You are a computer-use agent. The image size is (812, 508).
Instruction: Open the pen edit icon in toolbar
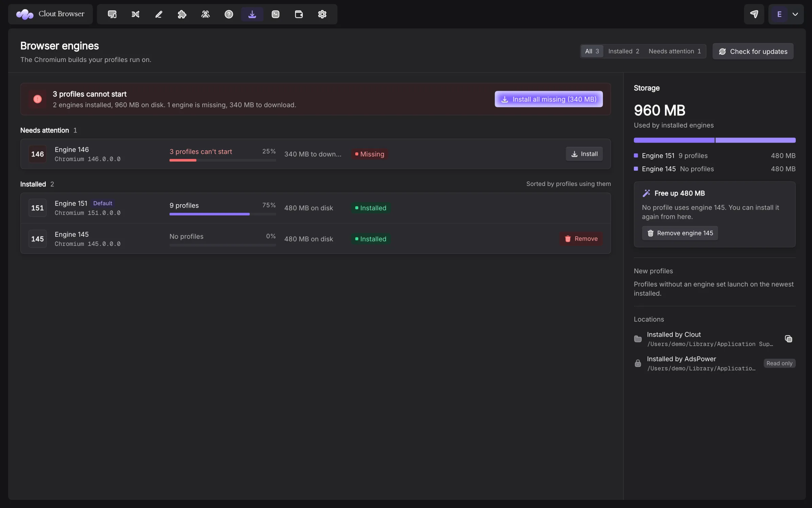pos(159,14)
